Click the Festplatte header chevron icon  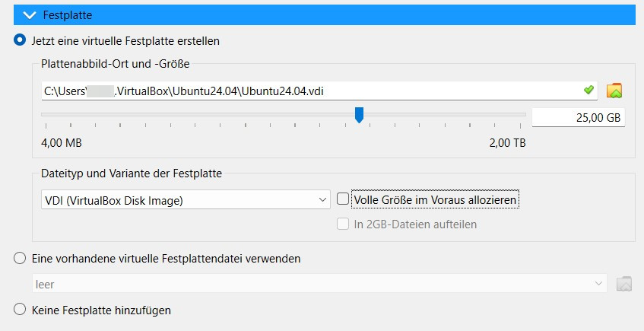[30, 15]
